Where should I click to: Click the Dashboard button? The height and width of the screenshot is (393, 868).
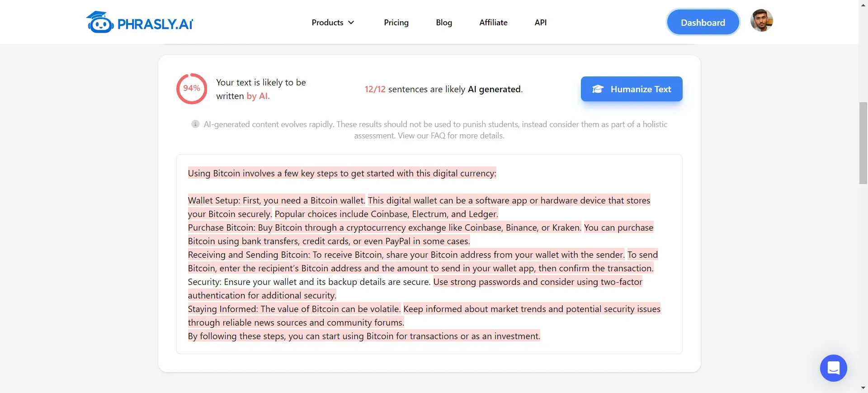click(703, 22)
